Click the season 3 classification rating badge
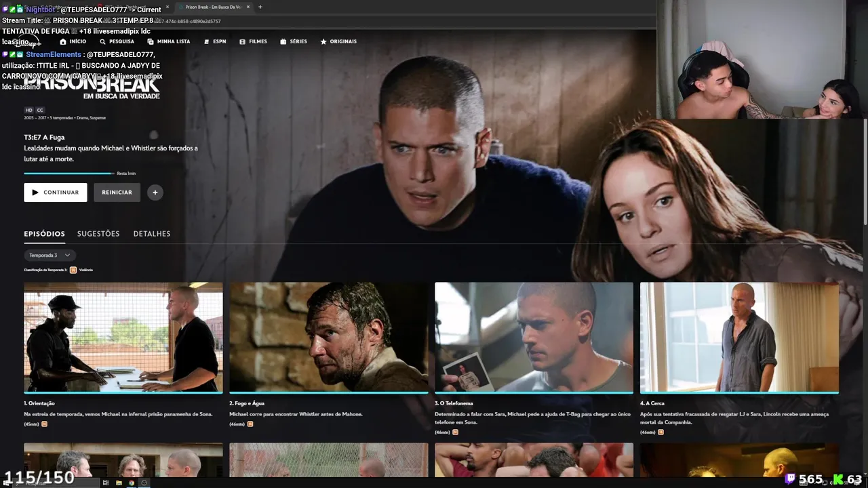 (73, 270)
